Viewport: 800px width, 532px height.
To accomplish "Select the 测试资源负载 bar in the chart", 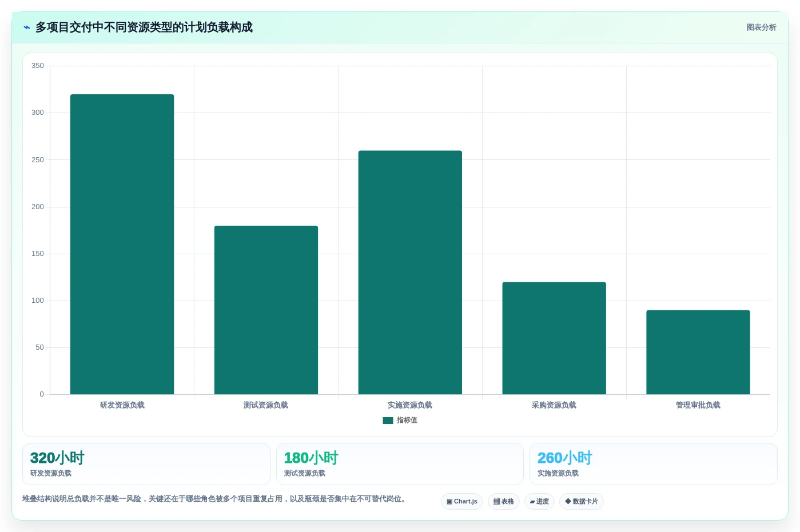I will [266, 310].
